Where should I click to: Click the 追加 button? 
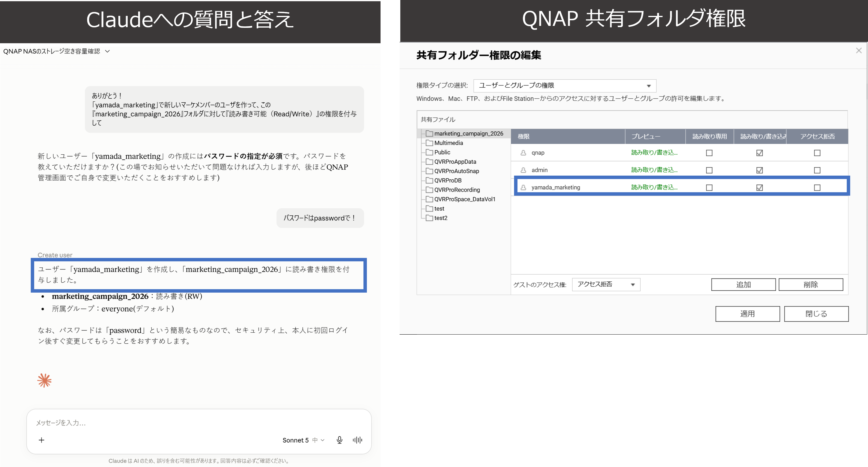(x=743, y=285)
